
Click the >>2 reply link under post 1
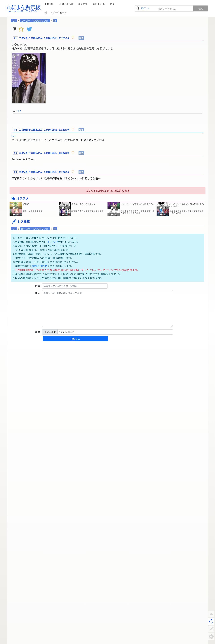[x=19, y=111]
